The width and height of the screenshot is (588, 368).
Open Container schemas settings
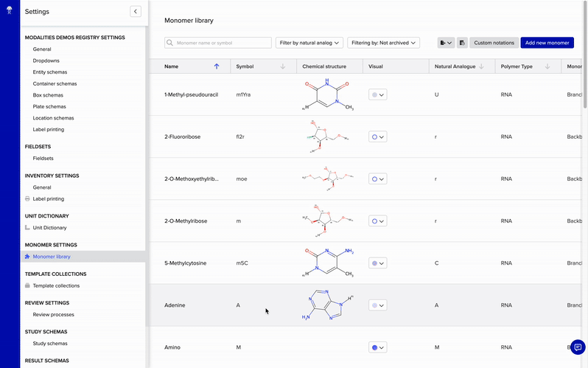tap(55, 84)
